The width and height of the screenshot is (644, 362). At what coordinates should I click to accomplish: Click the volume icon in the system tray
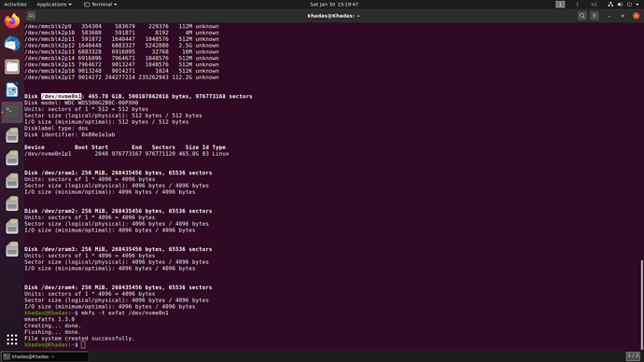(620, 4)
